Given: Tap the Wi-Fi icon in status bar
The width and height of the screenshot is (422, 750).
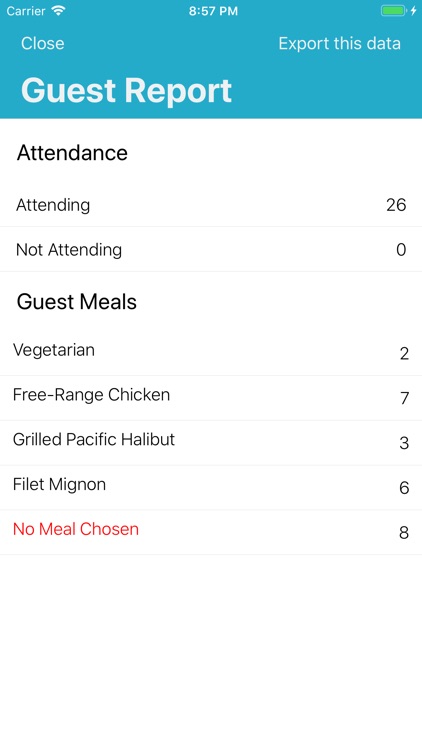Looking at the screenshot, I should (x=58, y=11).
